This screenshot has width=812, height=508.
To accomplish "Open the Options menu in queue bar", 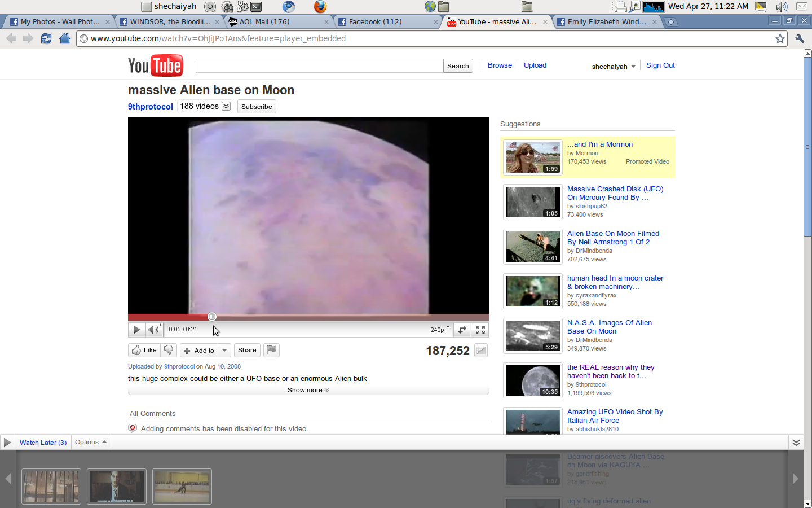I will 91,443.
